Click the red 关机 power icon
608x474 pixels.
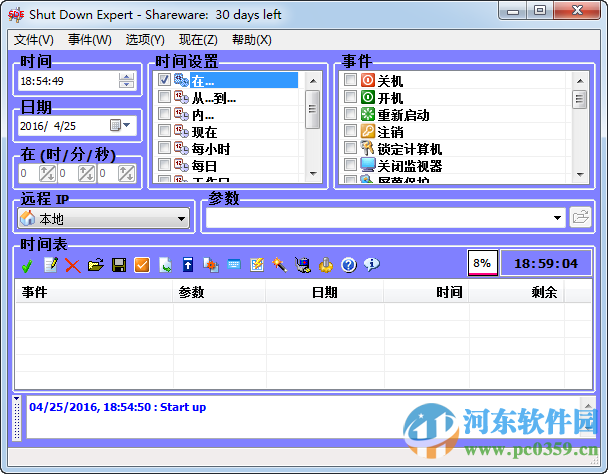tap(368, 80)
